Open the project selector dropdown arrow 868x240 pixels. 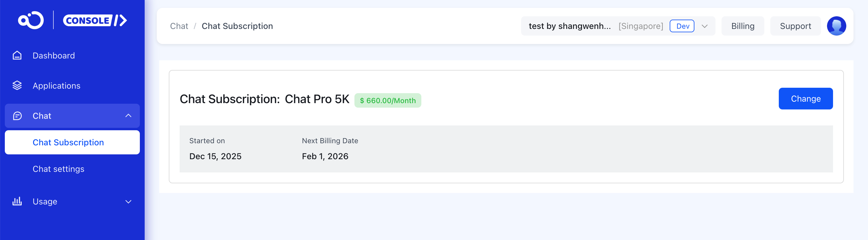click(704, 26)
